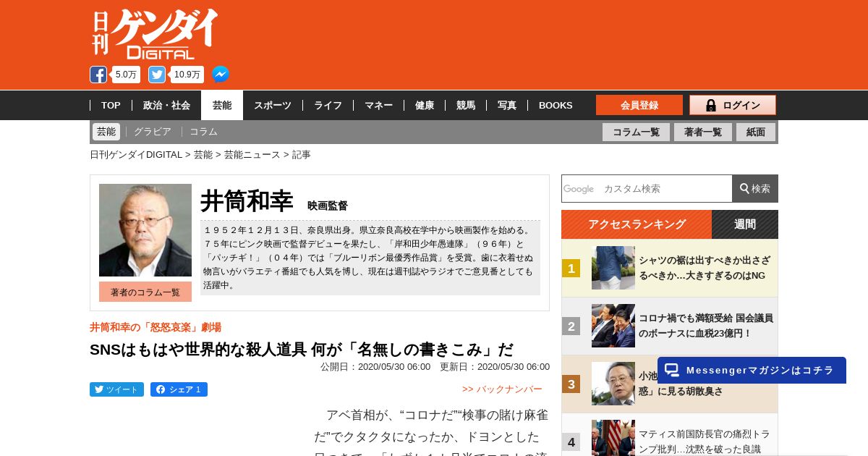
Task: Open the 写真 menu
Action: (507, 105)
